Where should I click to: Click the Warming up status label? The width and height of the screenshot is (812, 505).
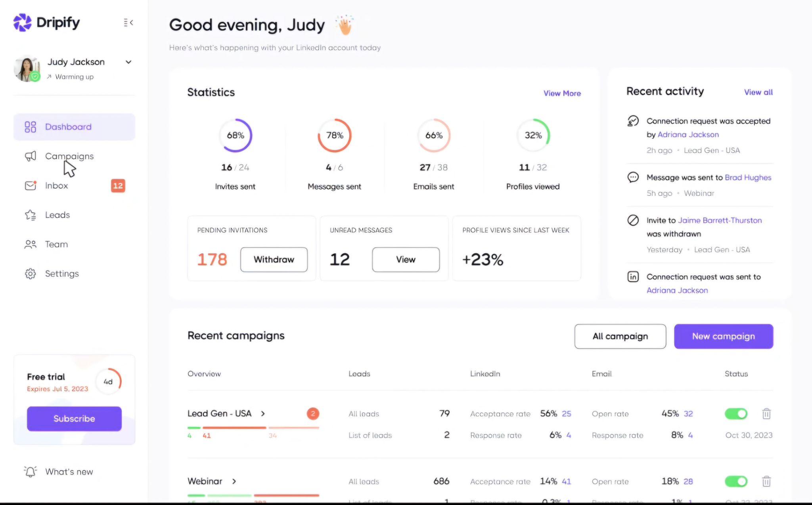[74, 77]
